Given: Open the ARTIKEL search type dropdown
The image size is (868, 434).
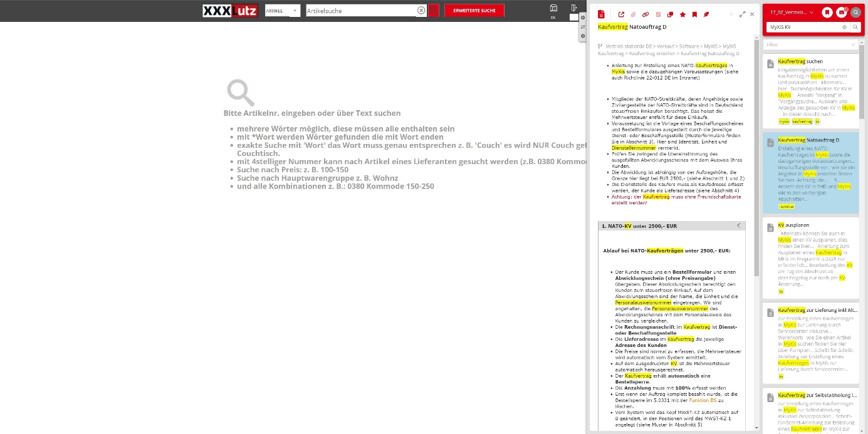Looking at the screenshot, I should click(x=282, y=11).
